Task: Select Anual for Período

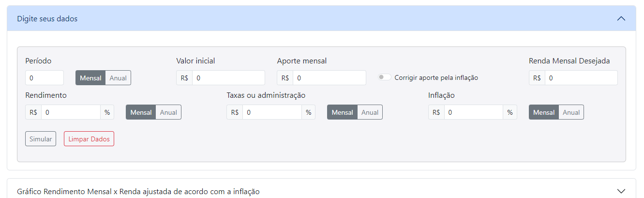Action: pos(118,78)
